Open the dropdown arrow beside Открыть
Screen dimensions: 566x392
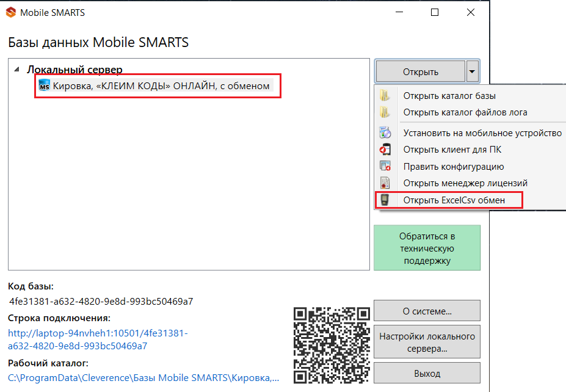point(472,71)
